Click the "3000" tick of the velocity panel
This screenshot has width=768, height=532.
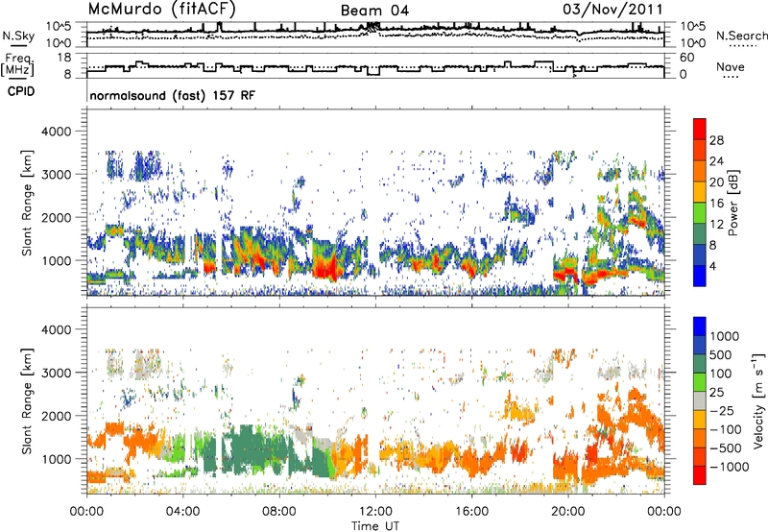tap(59, 373)
